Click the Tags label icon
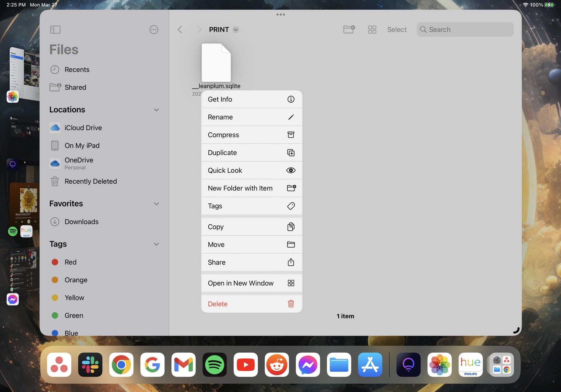 tap(291, 206)
